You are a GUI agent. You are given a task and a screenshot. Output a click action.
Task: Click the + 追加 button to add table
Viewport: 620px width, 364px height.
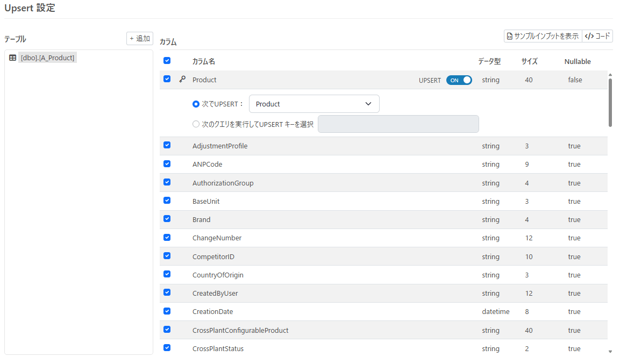[140, 38]
